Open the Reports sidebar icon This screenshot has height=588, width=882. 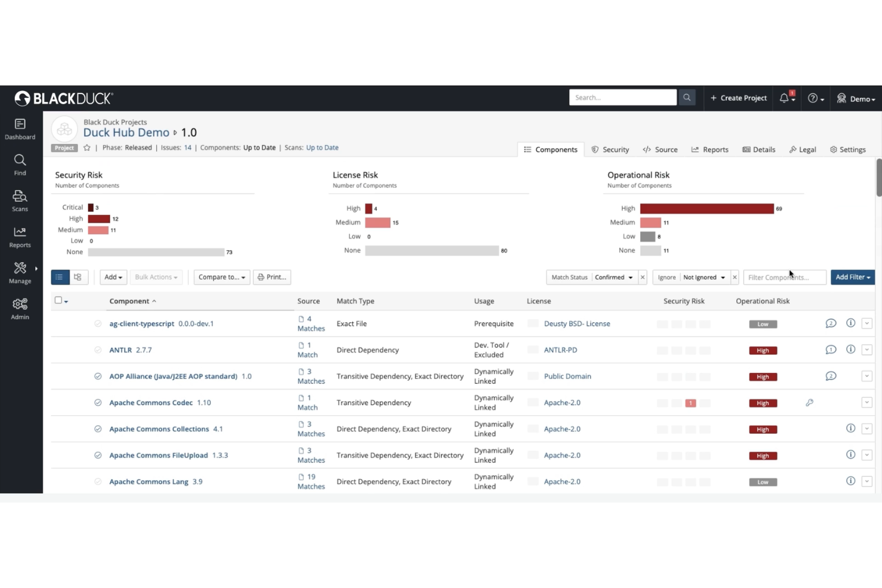tap(20, 237)
